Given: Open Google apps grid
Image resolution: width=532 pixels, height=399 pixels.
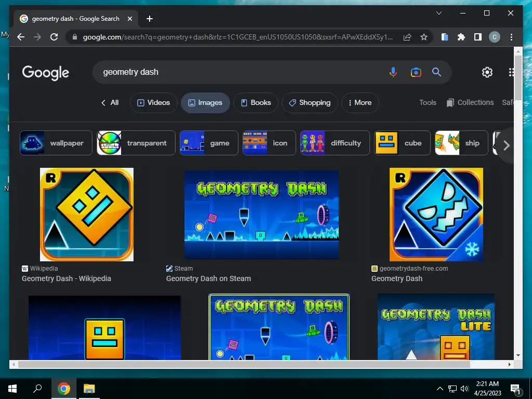Looking at the screenshot, I should pyautogui.click(x=511, y=72).
